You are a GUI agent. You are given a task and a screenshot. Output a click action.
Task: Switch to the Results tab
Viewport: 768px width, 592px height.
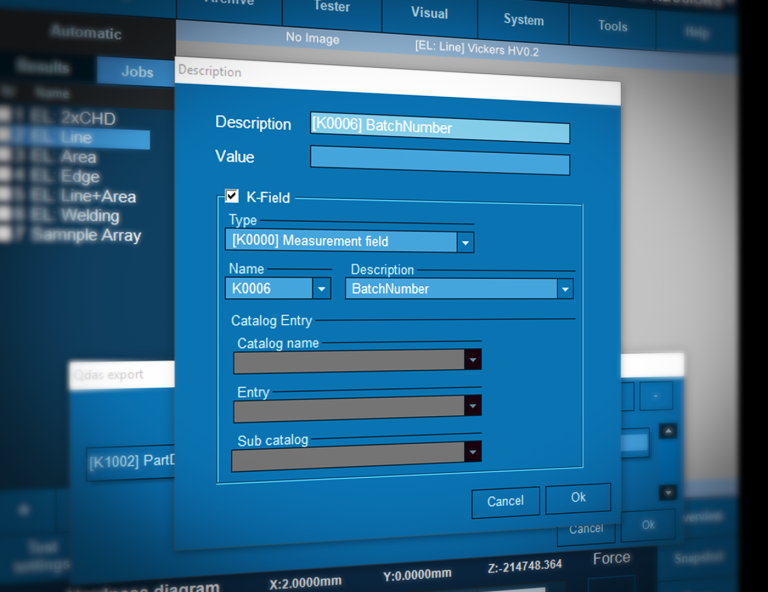pyautogui.click(x=43, y=66)
